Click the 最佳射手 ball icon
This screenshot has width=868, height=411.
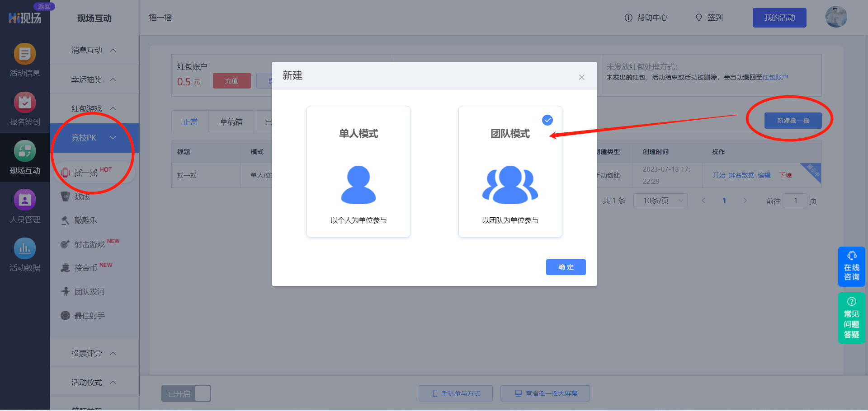[x=66, y=316]
